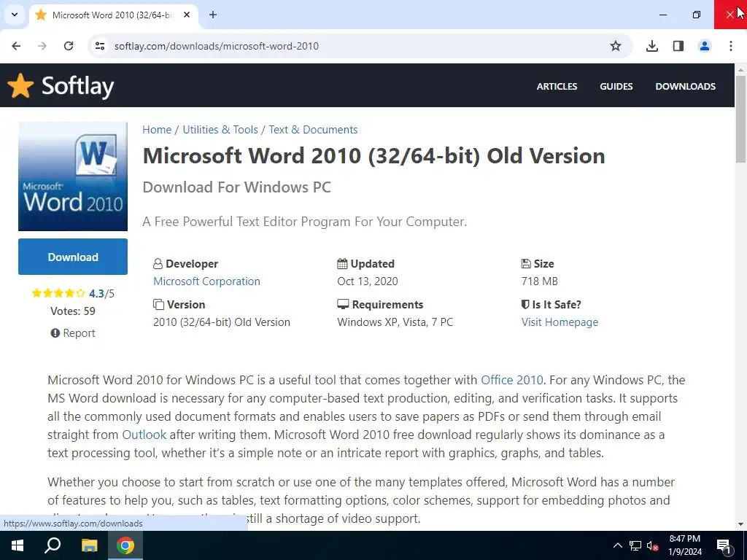Click the Chrome taskbar icon
Screen dimensions: 747x560
coord(125,545)
